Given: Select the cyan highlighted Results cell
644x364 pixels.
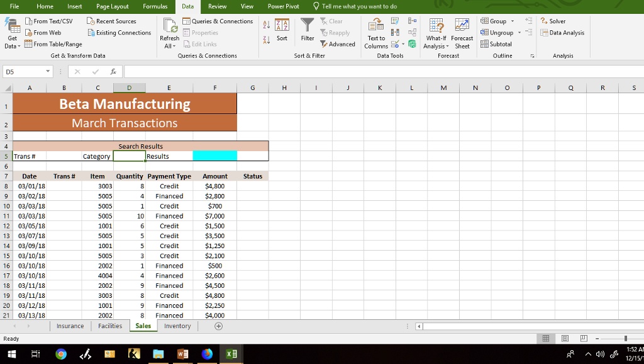Looking at the screenshot, I should click(x=214, y=156).
